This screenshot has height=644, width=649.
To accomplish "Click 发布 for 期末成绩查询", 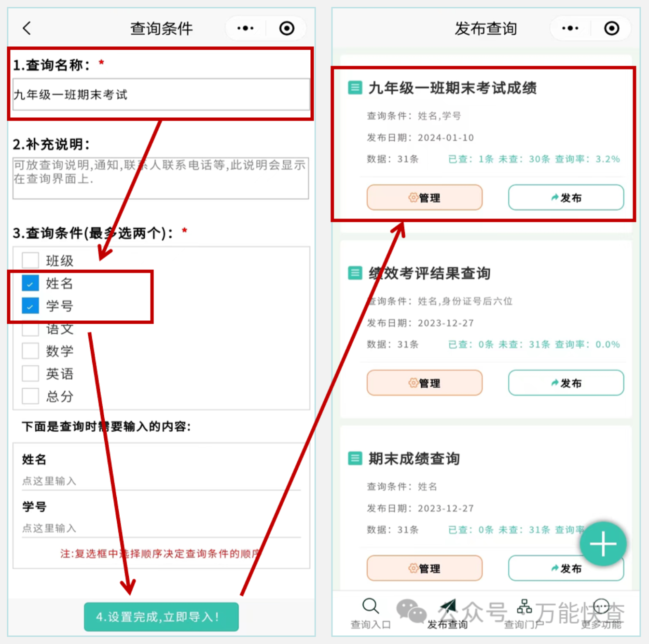I will (x=566, y=568).
